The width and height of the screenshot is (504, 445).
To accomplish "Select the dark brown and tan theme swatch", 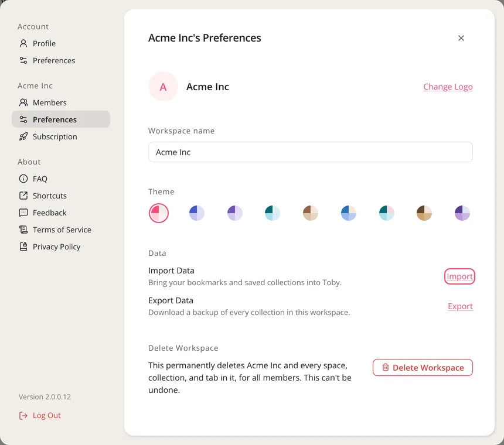I will (424, 213).
